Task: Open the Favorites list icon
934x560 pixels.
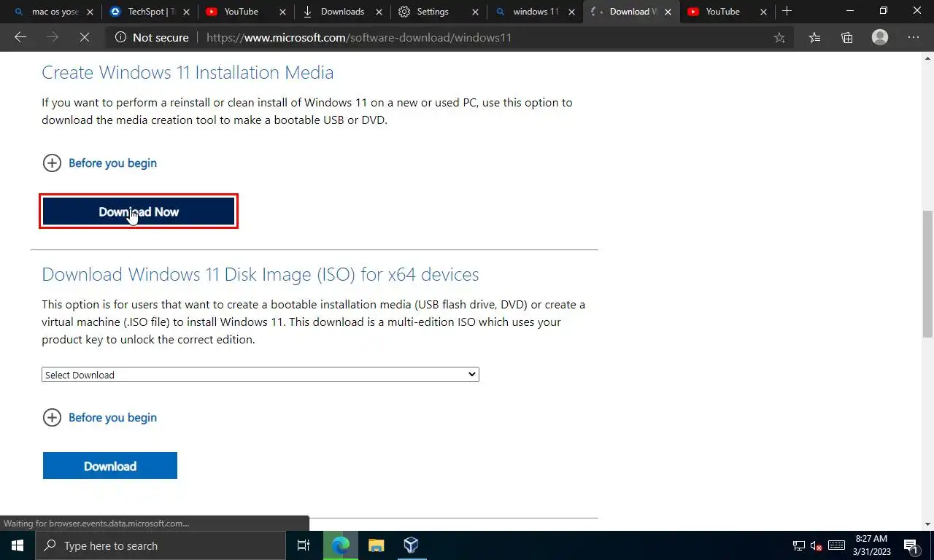Action: pyautogui.click(x=815, y=37)
